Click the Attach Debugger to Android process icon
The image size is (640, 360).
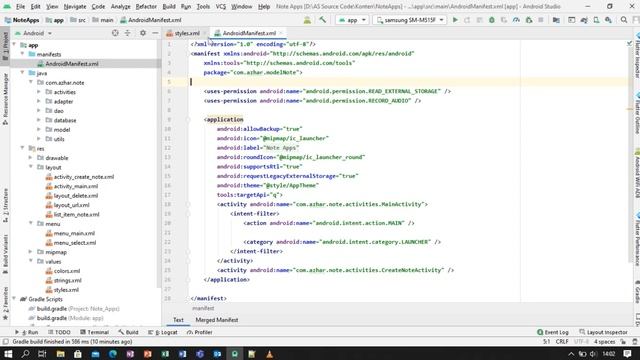tap(529, 20)
